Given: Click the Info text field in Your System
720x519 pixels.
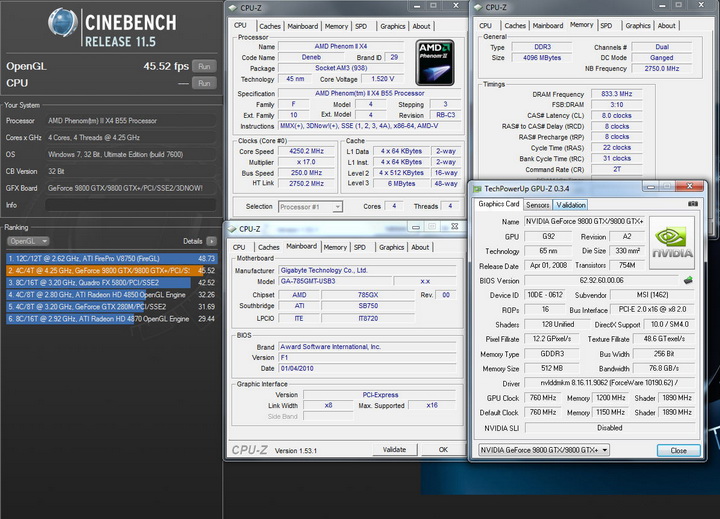Looking at the screenshot, I should 130,204.
